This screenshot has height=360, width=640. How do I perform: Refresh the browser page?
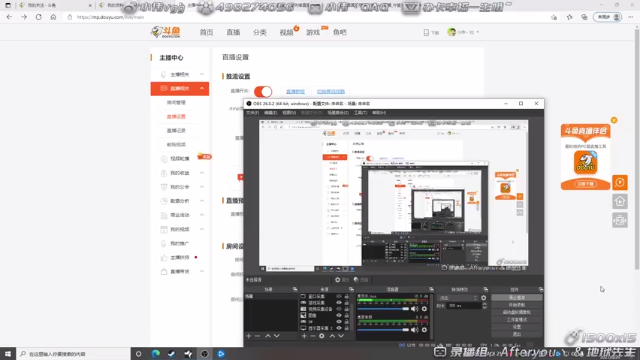38,17
